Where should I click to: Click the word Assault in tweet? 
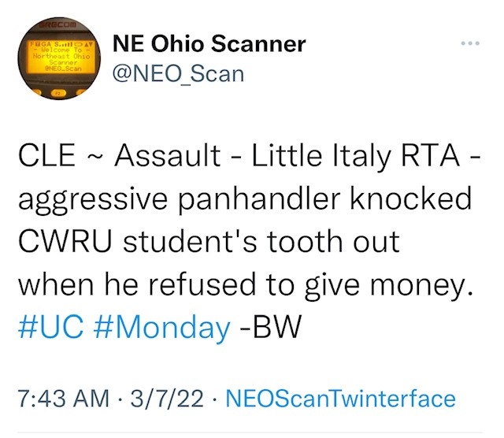[x=168, y=156]
